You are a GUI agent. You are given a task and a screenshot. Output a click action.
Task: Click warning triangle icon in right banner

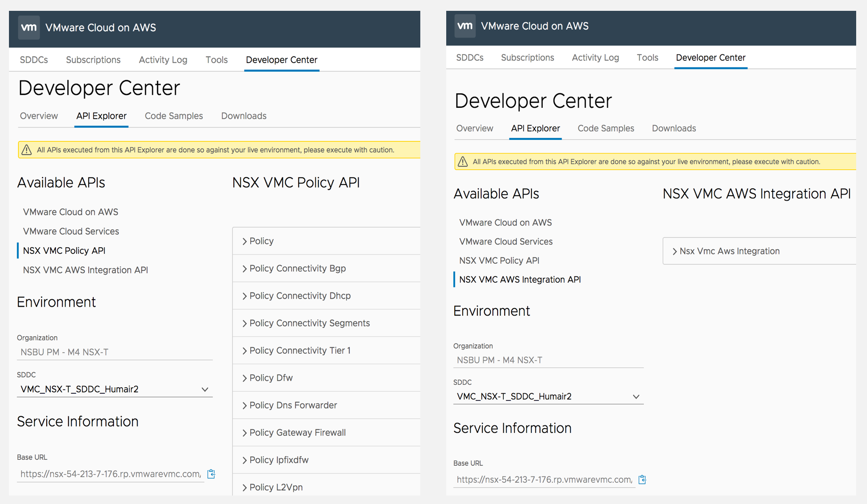click(x=463, y=162)
